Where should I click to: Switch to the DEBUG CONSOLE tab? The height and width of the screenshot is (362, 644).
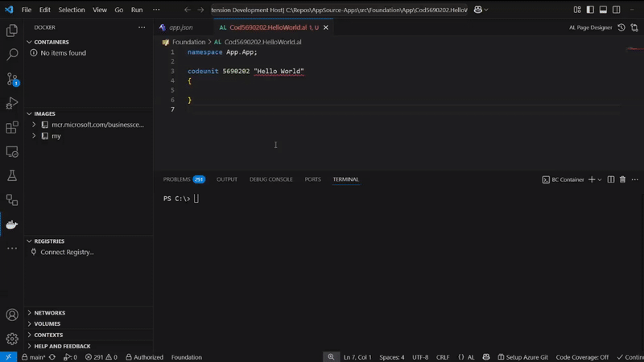[x=271, y=179]
